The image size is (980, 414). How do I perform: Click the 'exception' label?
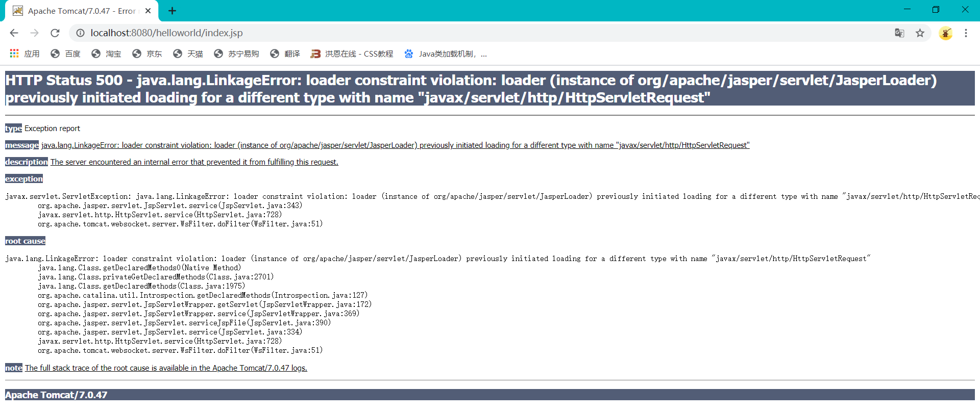click(24, 179)
